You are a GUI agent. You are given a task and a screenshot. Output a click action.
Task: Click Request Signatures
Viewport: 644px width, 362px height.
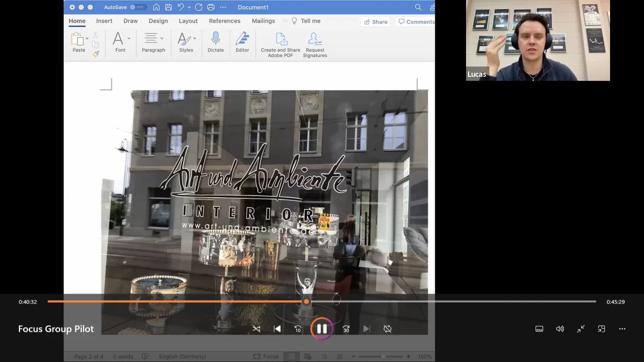(315, 45)
